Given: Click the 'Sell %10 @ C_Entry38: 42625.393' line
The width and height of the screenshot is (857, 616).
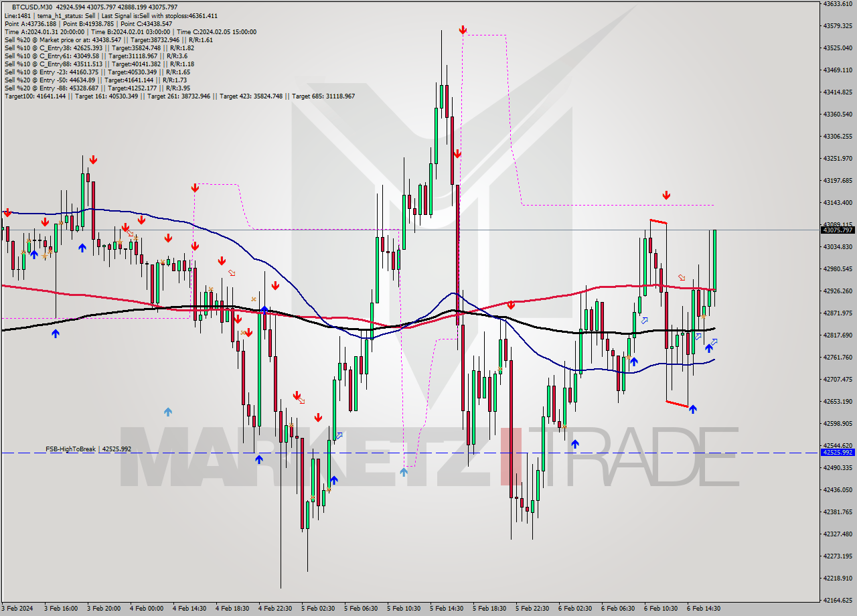Looking at the screenshot, I should pos(99,48).
